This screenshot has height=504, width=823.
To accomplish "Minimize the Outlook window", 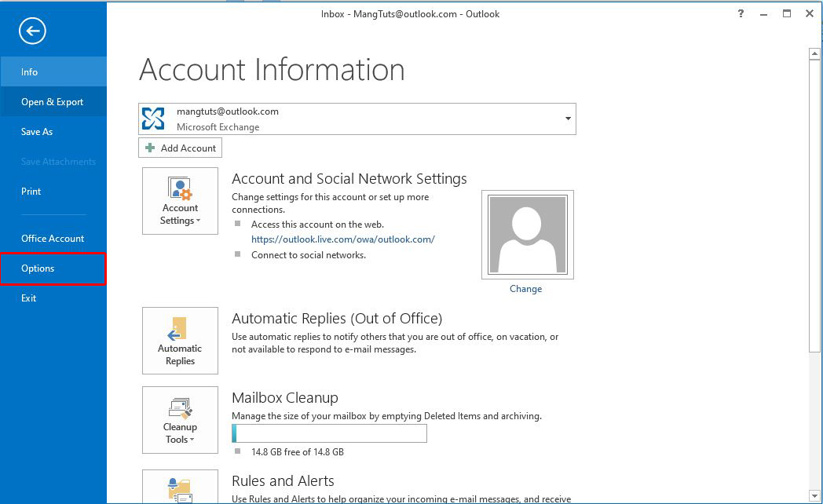I will pyautogui.click(x=763, y=14).
